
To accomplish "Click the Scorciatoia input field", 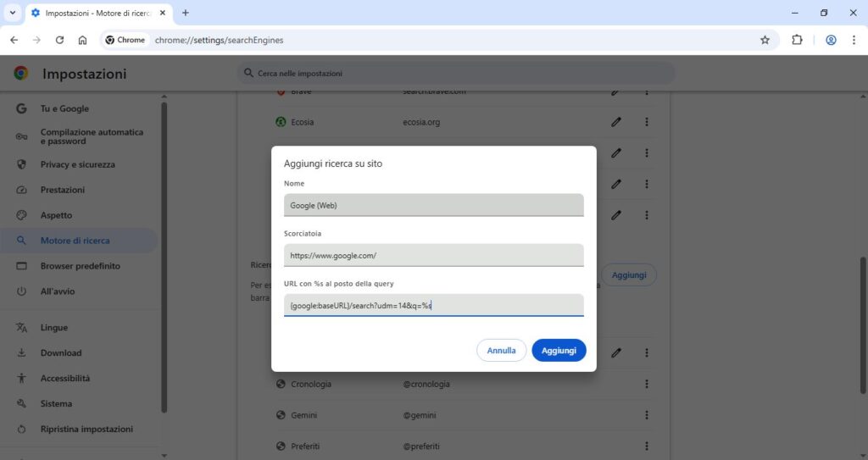I will 433,255.
